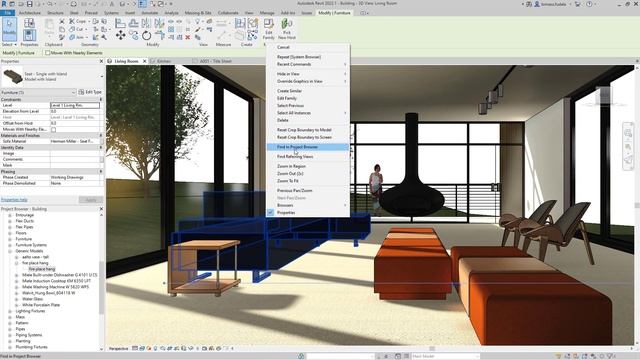Click the ViewCube in the 3D view
The width and height of the screenshot is (640, 360).
click(604, 96)
